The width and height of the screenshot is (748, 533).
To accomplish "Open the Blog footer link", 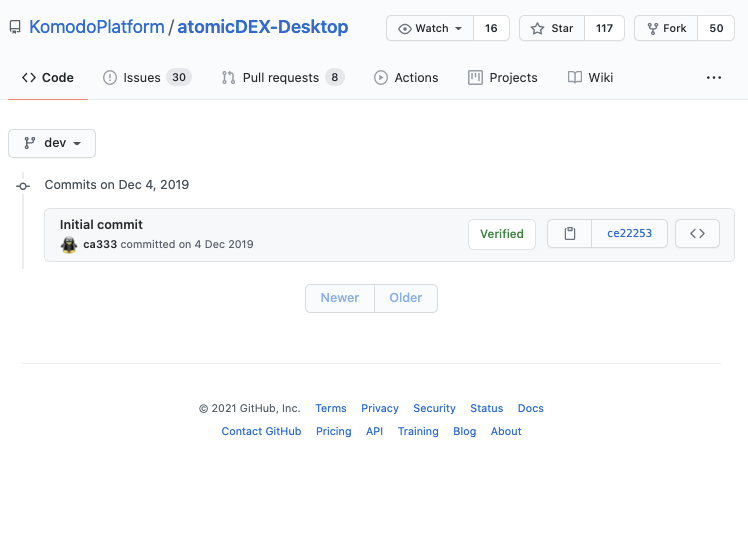I will (x=465, y=431).
